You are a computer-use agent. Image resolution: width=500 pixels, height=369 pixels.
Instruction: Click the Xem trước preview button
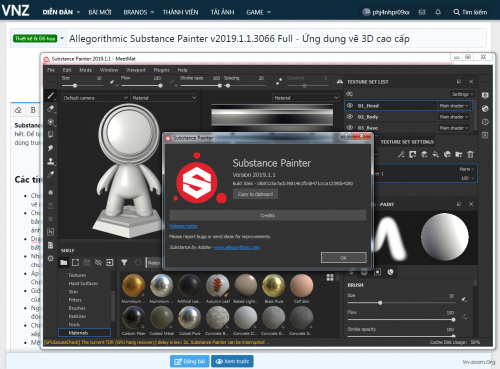pos(232,361)
